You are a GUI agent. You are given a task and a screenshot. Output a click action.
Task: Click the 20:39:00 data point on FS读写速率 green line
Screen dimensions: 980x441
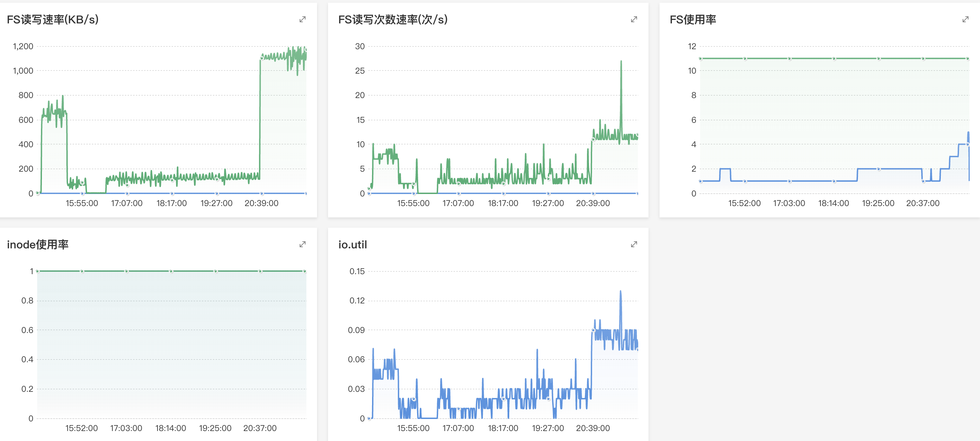262,58
